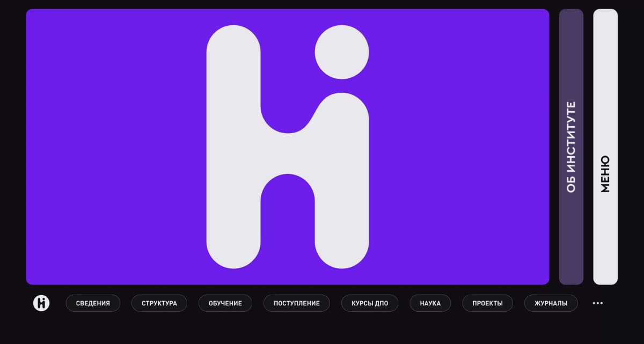The height and width of the screenshot is (344, 644).
Task: Open the Сведения section
Action: (x=93, y=303)
